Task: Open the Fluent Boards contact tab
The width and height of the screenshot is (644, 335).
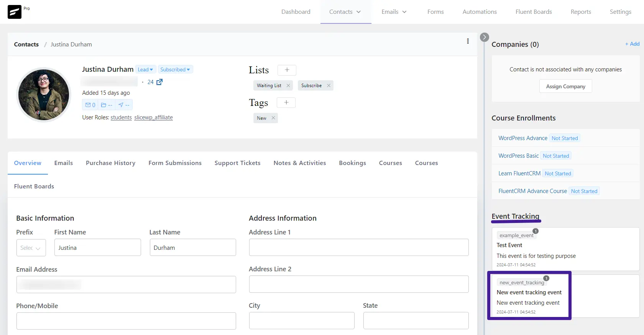Action: point(34,186)
